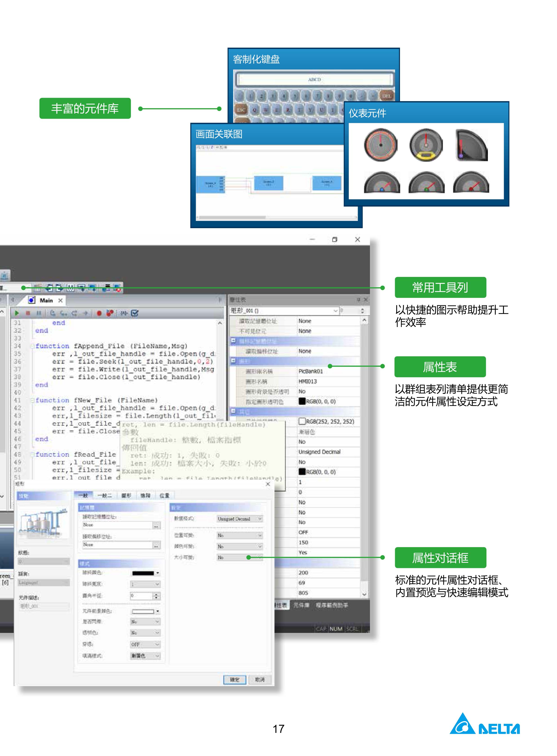Collapse the second property group in table
The image size is (557, 756).
tap(233, 361)
